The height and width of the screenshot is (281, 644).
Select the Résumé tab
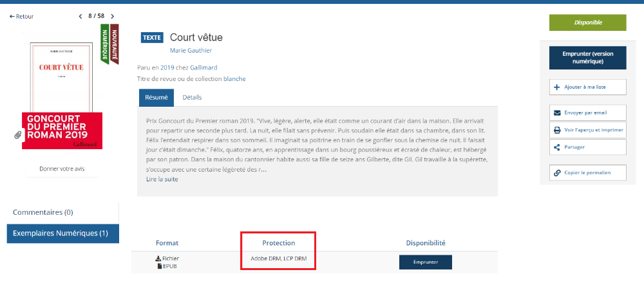point(156,98)
